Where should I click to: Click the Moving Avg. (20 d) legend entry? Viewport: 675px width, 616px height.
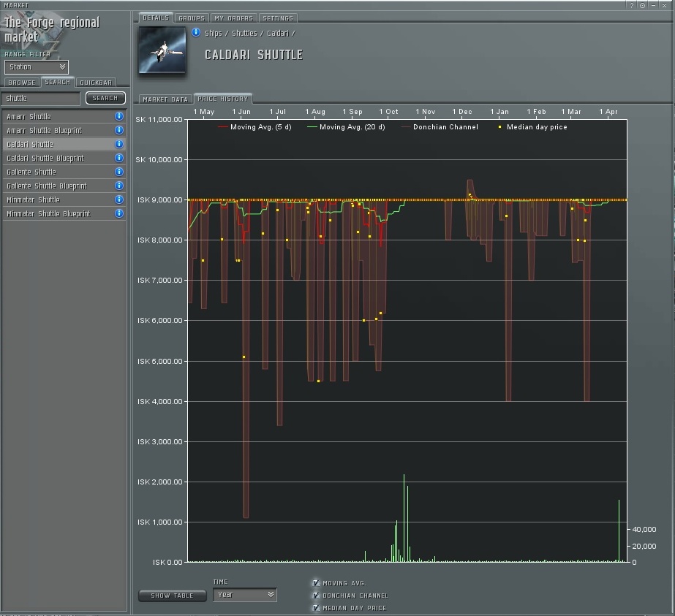(x=346, y=127)
